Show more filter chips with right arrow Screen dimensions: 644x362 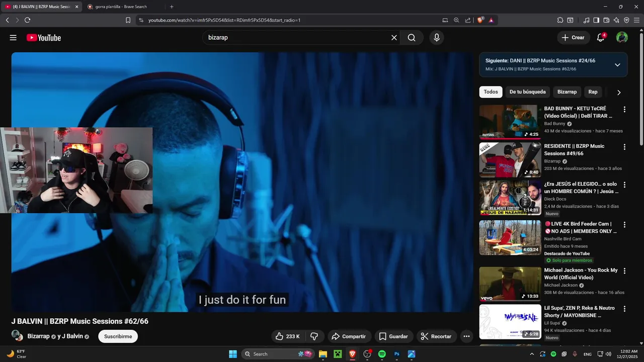(x=619, y=93)
